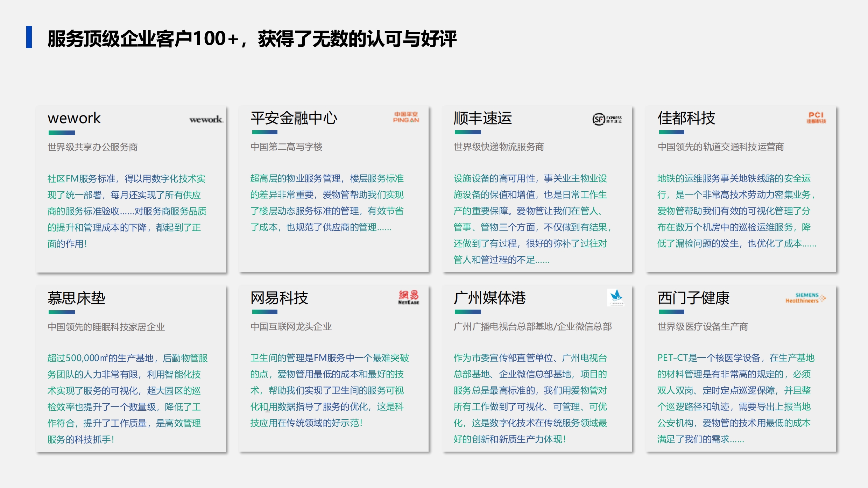The height and width of the screenshot is (488, 868).
Task: Click subtitle 世界级快递物流服务商
Action: [x=499, y=147]
